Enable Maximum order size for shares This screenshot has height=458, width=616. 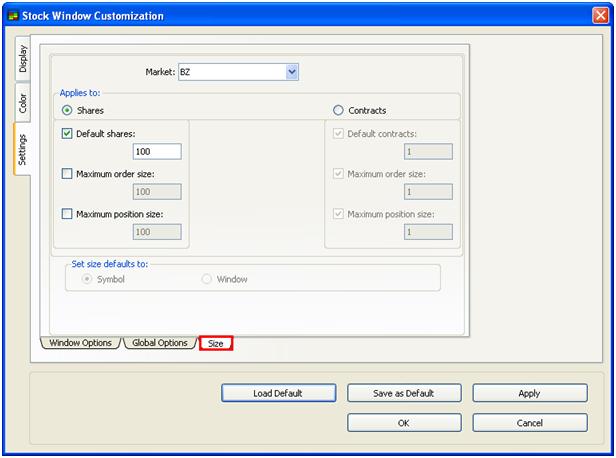(68, 174)
